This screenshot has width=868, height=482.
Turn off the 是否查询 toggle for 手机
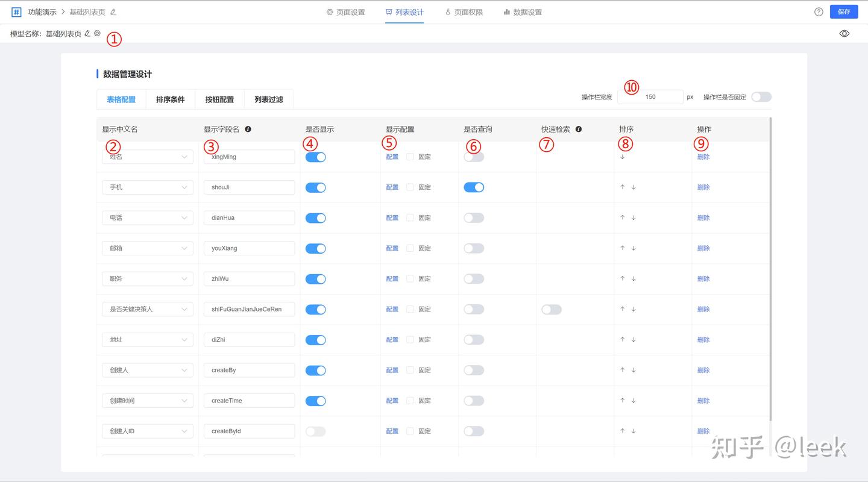click(474, 187)
